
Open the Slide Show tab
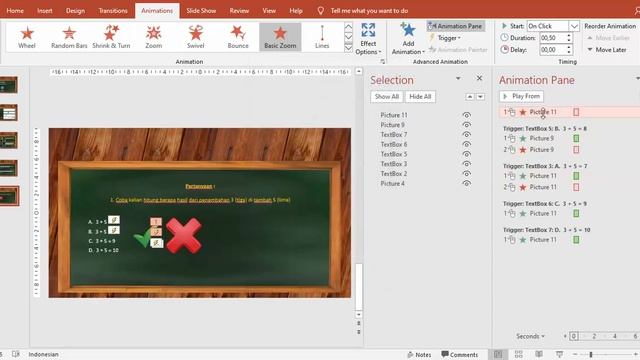pos(201,11)
